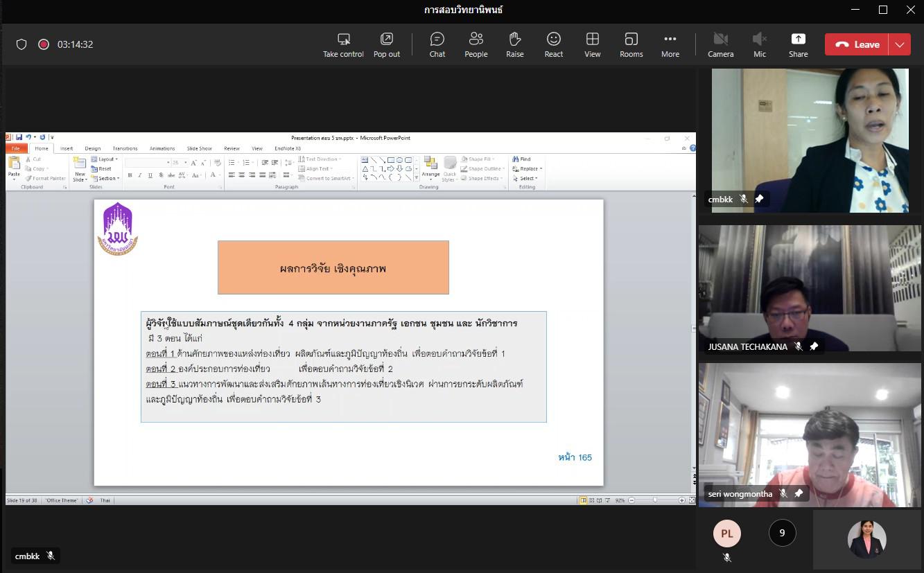924x573 pixels.
Task: Click pin icon on seri wongmontha tile
Action: click(799, 494)
